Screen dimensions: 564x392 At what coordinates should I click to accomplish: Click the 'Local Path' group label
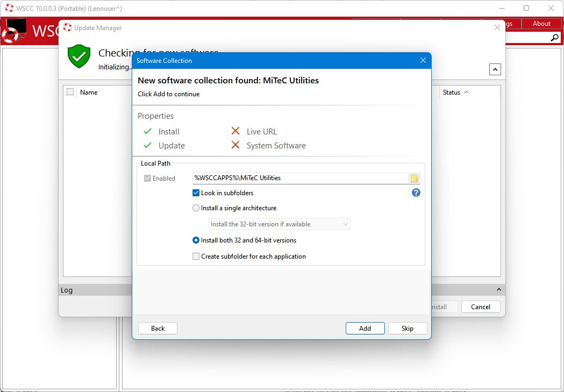(156, 163)
